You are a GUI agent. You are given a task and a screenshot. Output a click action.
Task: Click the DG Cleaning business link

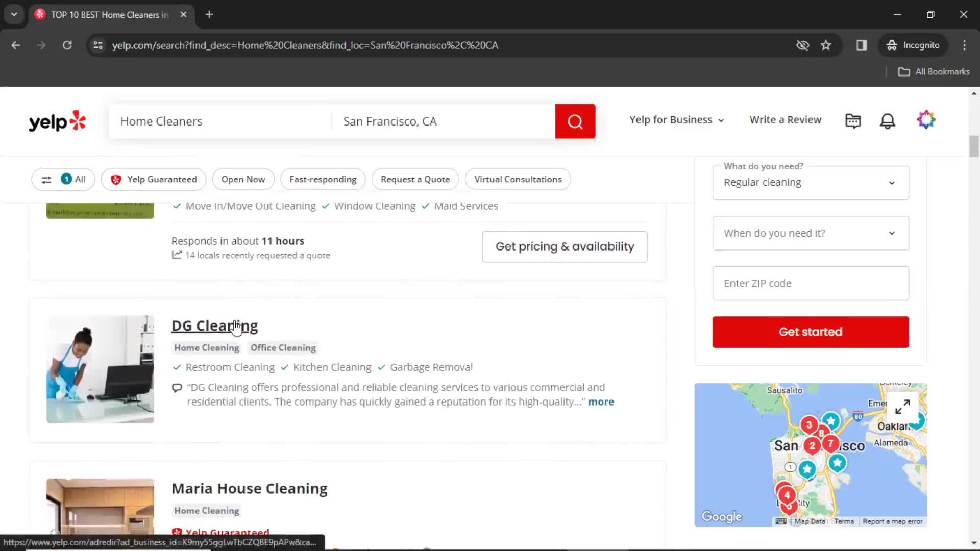(215, 325)
